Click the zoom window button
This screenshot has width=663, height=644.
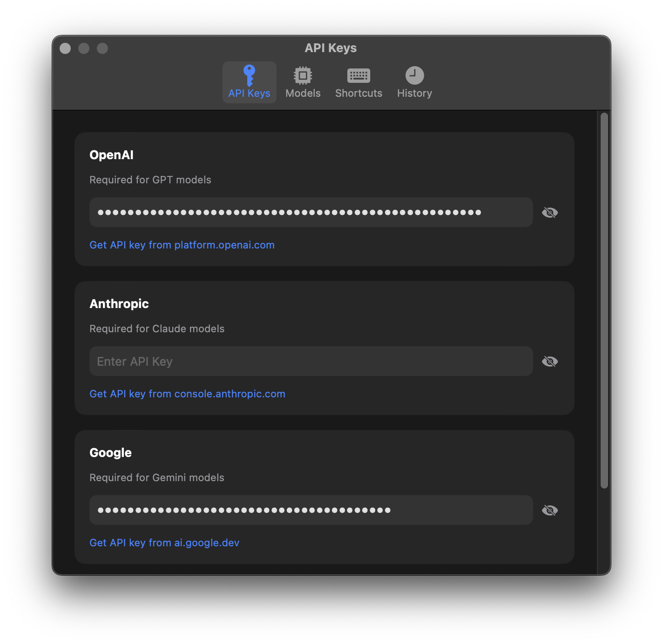pyautogui.click(x=102, y=48)
